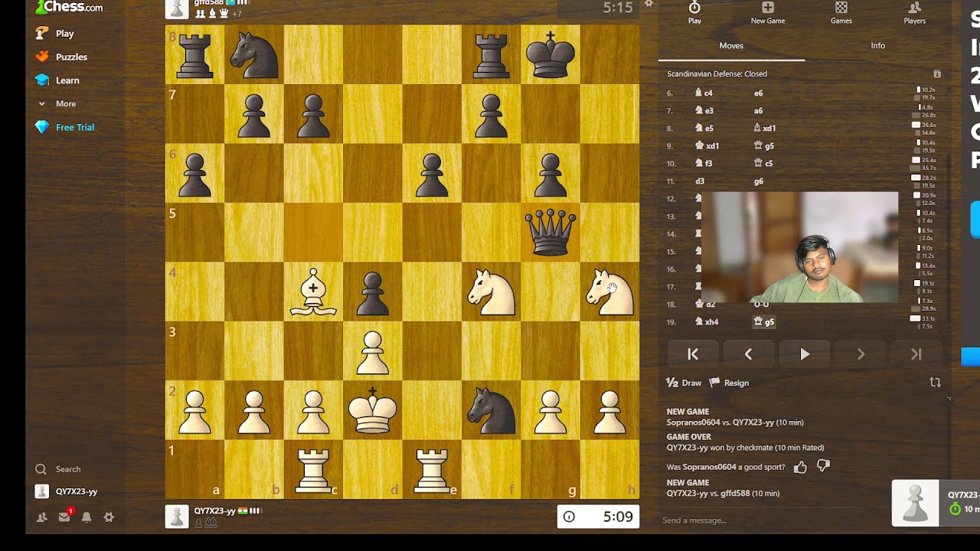Flip the board with the arrows icon
The width and height of the screenshot is (980, 551).
click(x=935, y=382)
